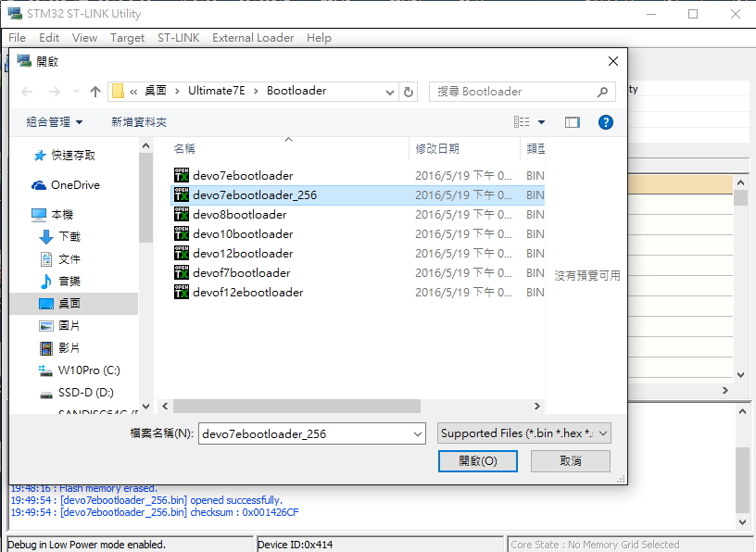Select devo8bootloader file icon
The width and height of the screenshot is (756, 552).
(x=182, y=214)
